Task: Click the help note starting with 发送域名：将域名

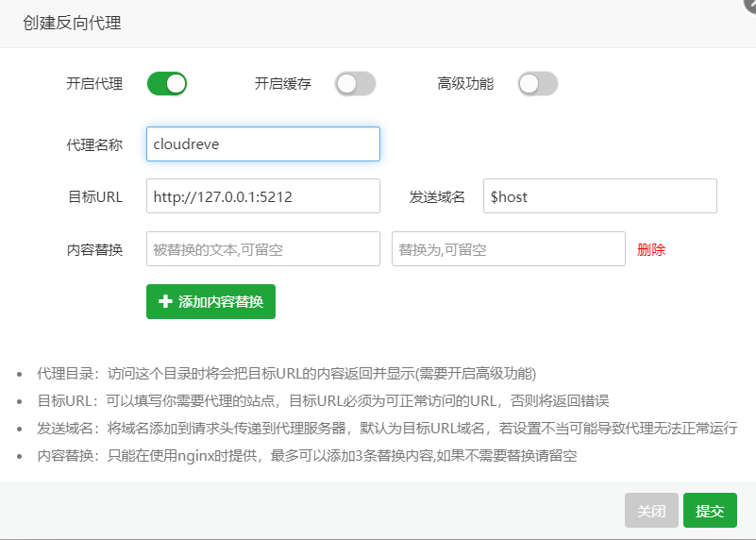Action: point(387,429)
